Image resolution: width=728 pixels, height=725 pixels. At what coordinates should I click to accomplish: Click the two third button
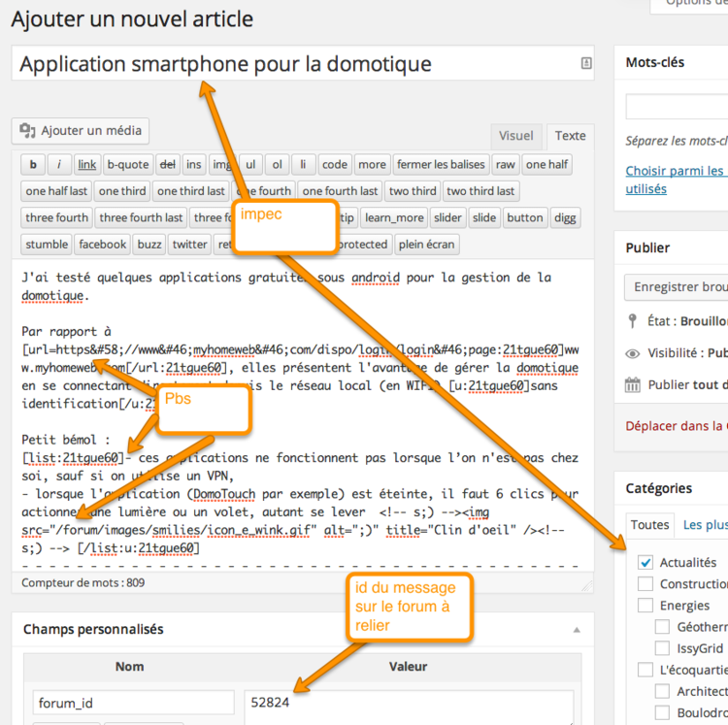413,191
